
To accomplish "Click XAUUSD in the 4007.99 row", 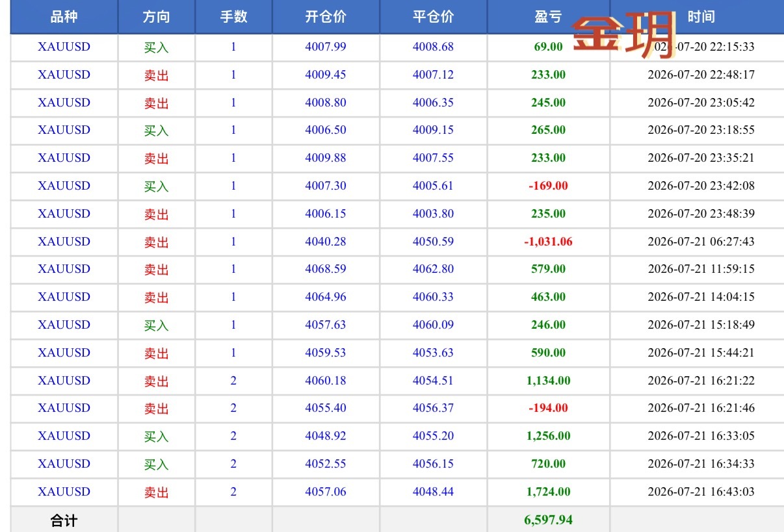I will (64, 47).
